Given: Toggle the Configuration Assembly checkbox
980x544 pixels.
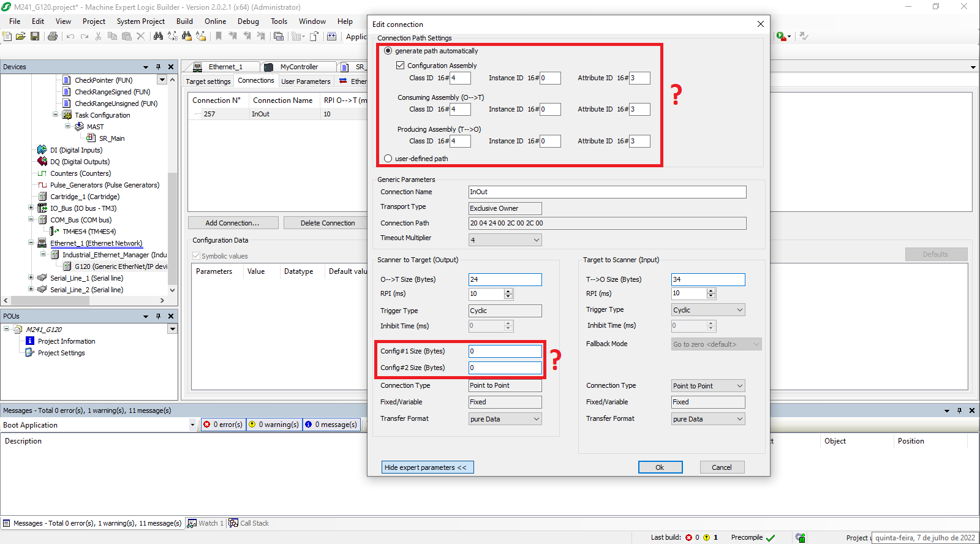Looking at the screenshot, I should click(400, 66).
